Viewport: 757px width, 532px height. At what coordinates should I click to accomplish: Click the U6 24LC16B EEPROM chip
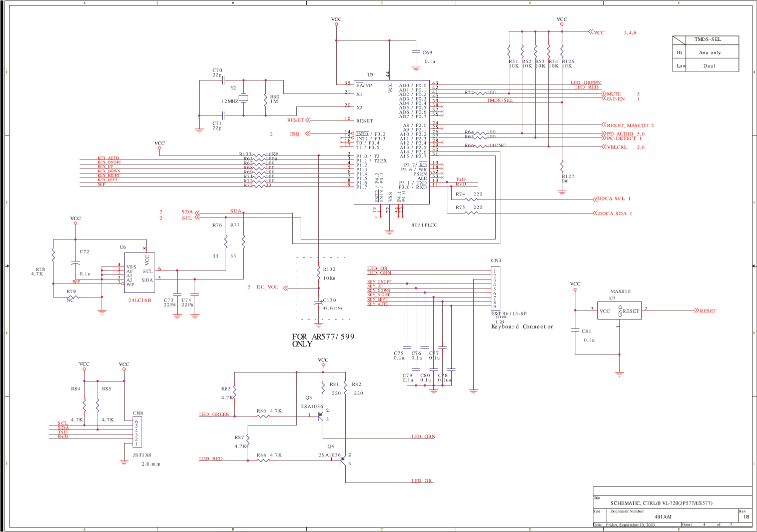point(140,272)
